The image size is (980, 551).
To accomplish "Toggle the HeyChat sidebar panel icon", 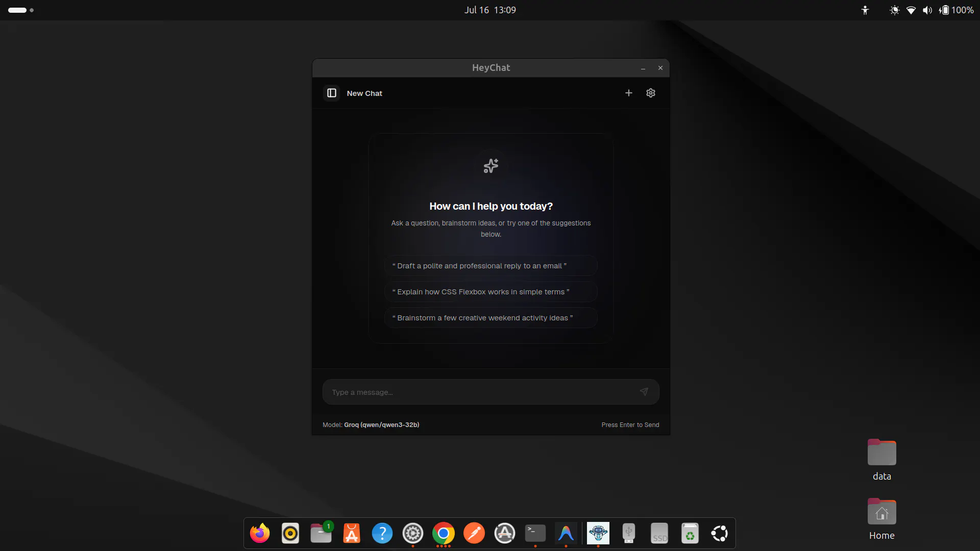I will coord(332,93).
